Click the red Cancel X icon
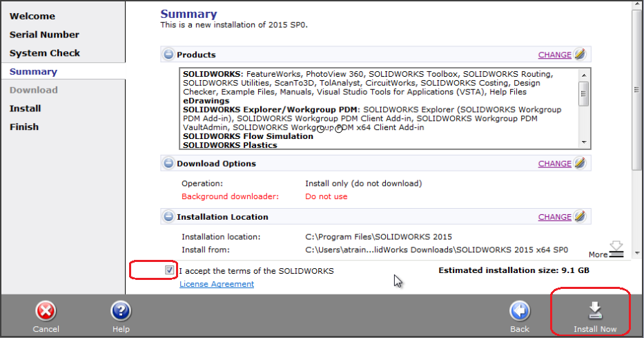This screenshot has height=338, width=644. click(x=46, y=310)
